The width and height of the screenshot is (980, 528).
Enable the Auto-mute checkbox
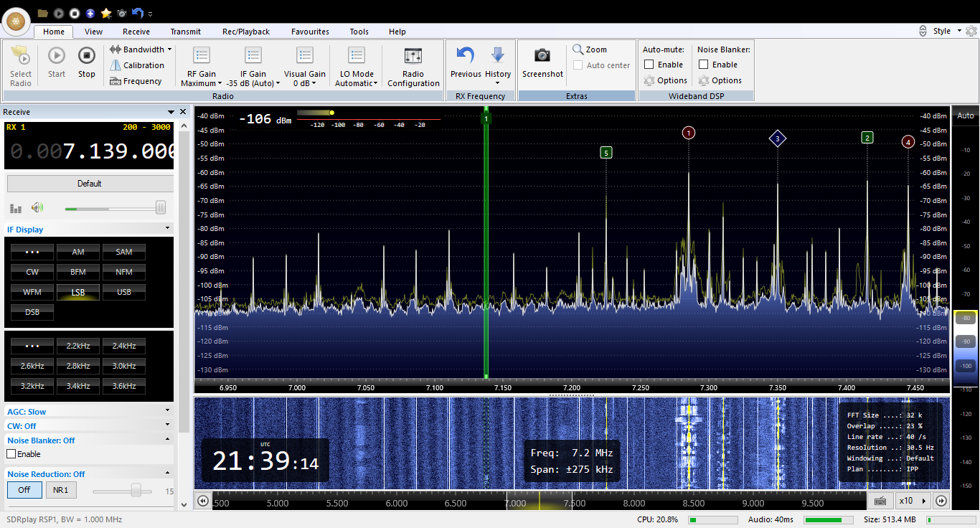click(649, 65)
